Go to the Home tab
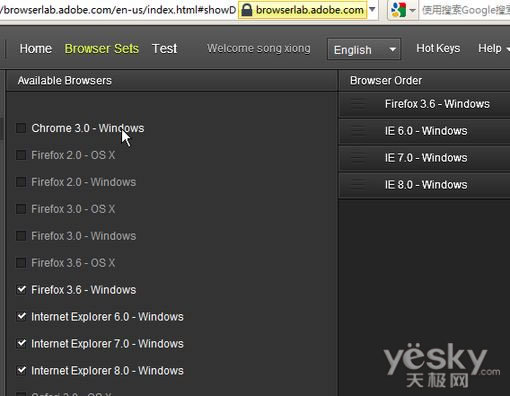Screen dimensions: 510x396 click(x=36, y=49)
